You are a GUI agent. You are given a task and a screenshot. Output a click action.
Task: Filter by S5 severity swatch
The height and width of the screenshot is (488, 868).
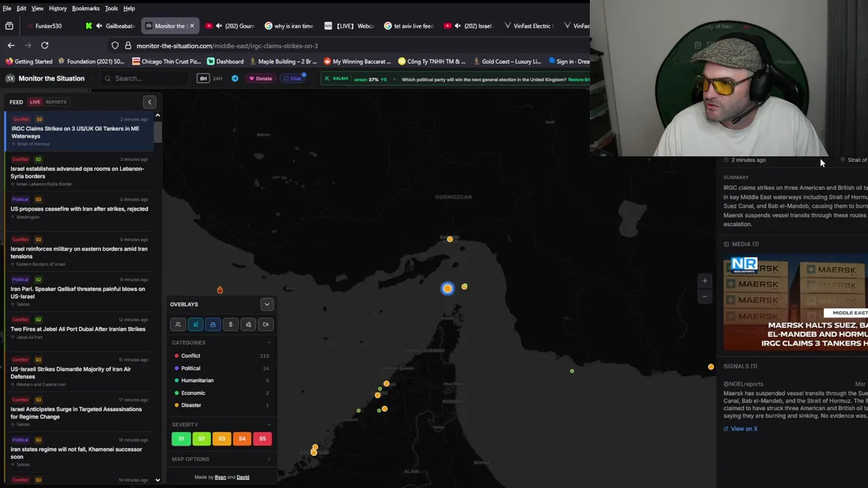click(262, 439)
